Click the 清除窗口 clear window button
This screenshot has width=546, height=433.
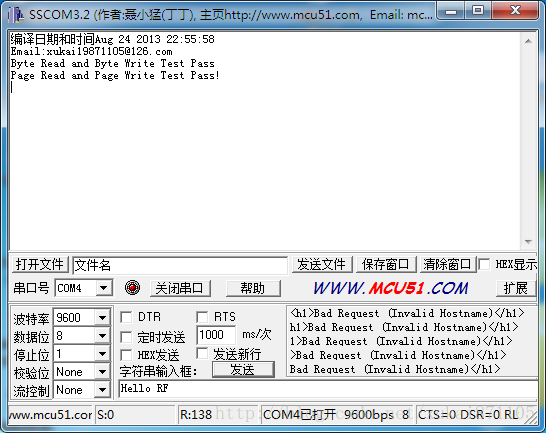(447, 264)
